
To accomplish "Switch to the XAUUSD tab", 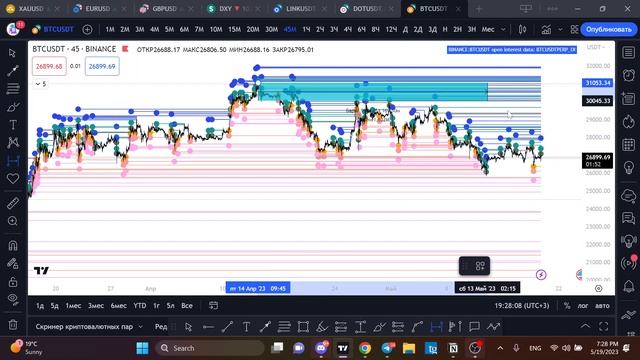I will (x=32, y=9).
